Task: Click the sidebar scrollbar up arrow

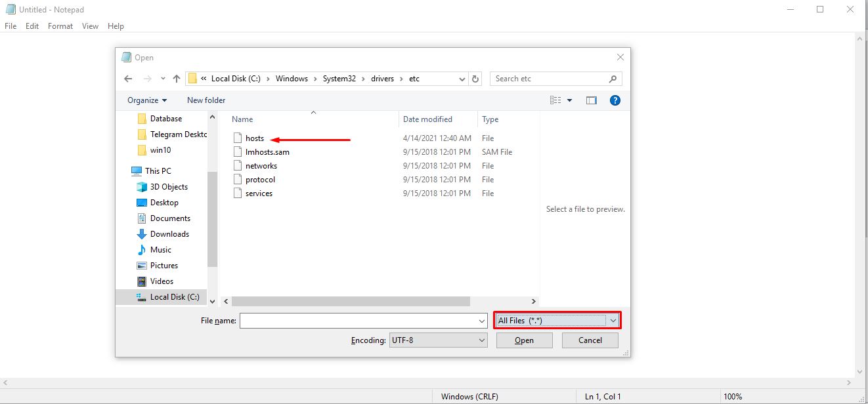Action: pyautogui.click(x=212, y=117)
